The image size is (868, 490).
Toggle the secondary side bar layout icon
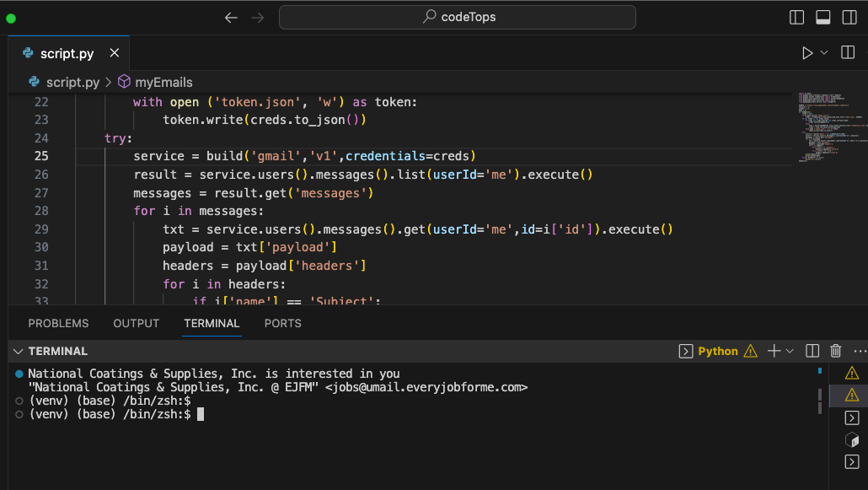coord(849,18)
